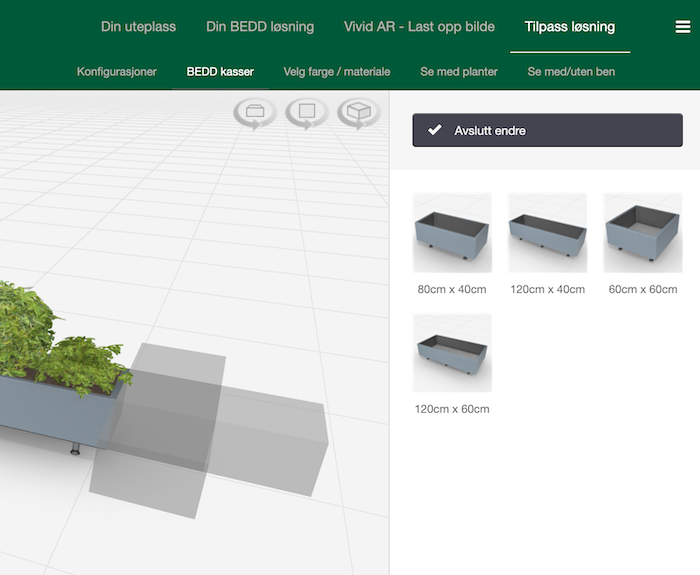Switch to the top-down view icon
Viewport: 700px width, 575px height.
[x=307, y=112]
